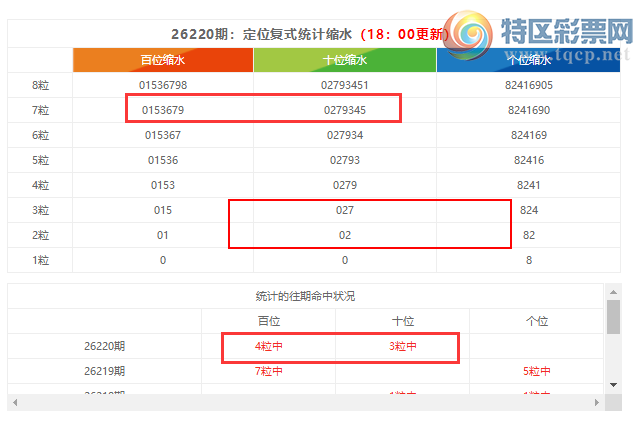Image resolution: width=643 pixels, height=437 pixels.
Task: Click the 百位 header in history table
Action: tap(269, 321)
